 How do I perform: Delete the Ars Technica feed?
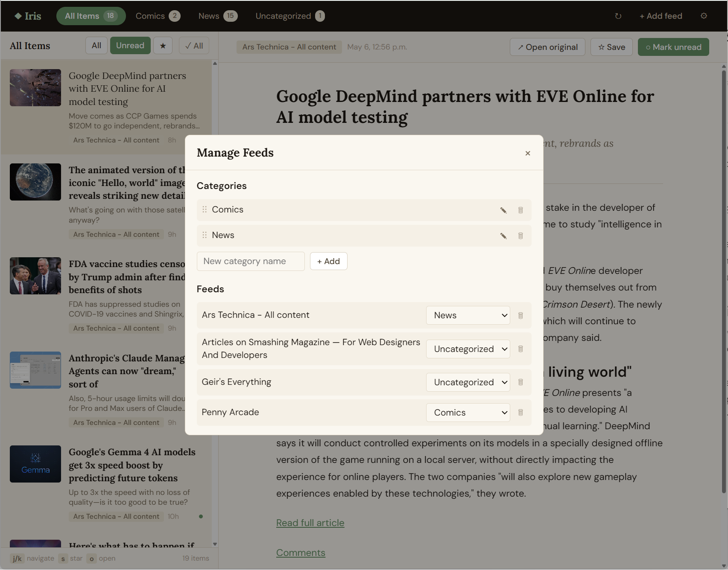[520, 315]
